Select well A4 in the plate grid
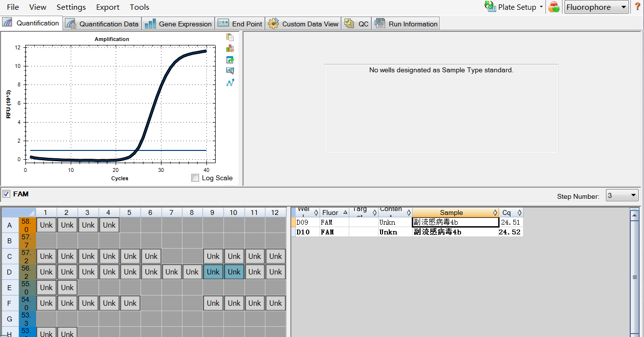 [x=109, y=225]
